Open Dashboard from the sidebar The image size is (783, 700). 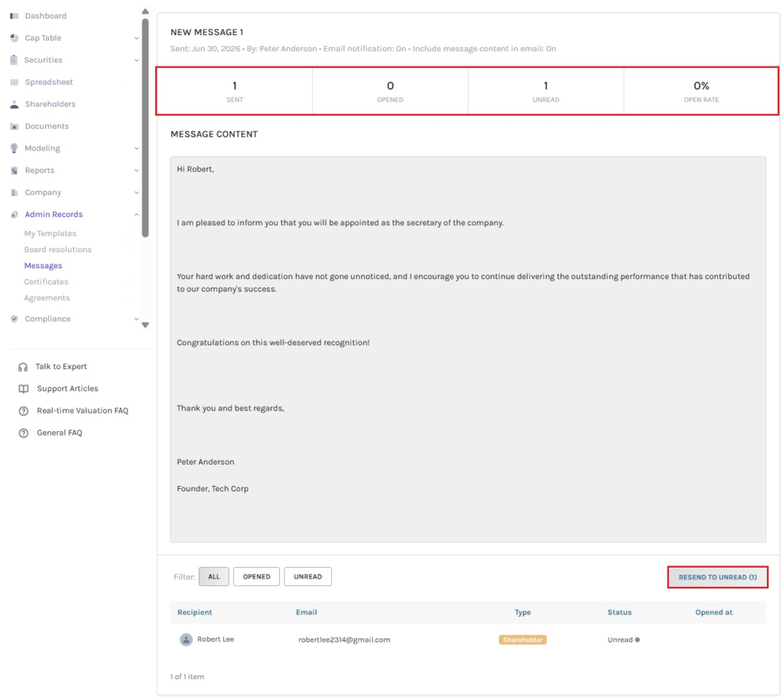click(45, 16)
